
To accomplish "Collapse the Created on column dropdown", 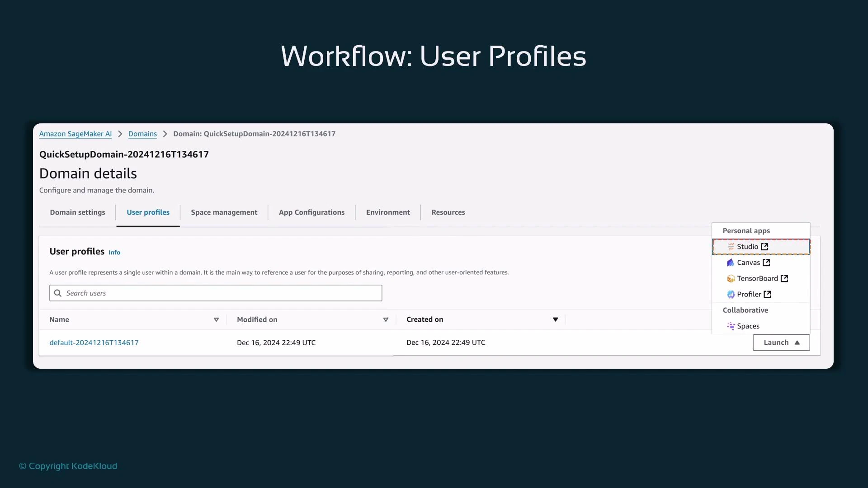I will tap(556, 319).
